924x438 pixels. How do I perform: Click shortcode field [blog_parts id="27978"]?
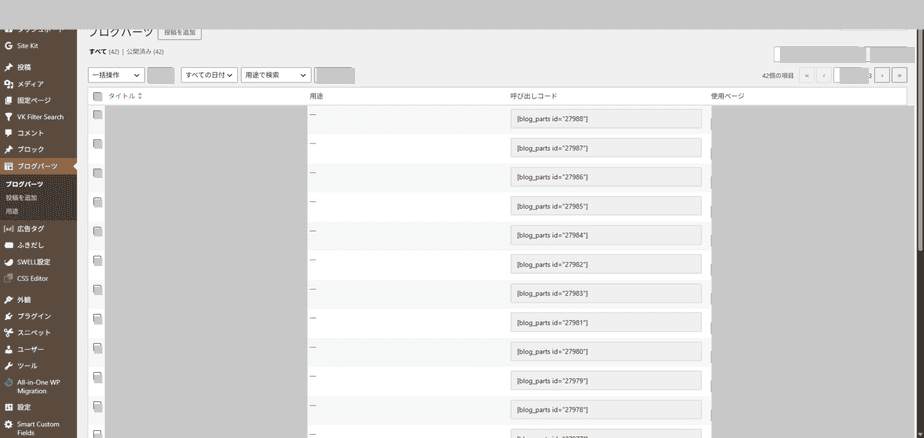coord(606,410)
